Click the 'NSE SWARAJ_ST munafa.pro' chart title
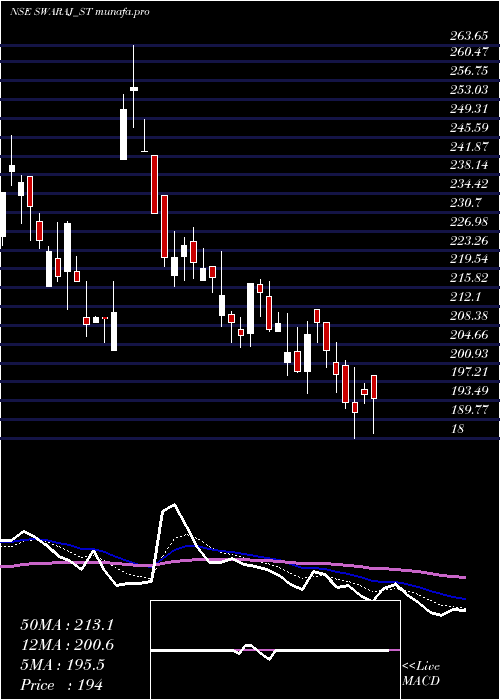Screen dimensions: 500x700 coord(79,12)
